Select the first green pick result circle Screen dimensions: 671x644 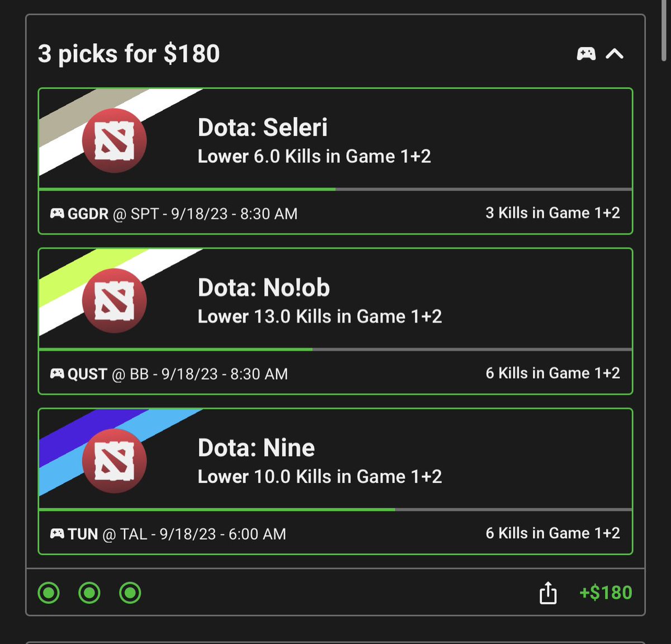click(49, 593)
